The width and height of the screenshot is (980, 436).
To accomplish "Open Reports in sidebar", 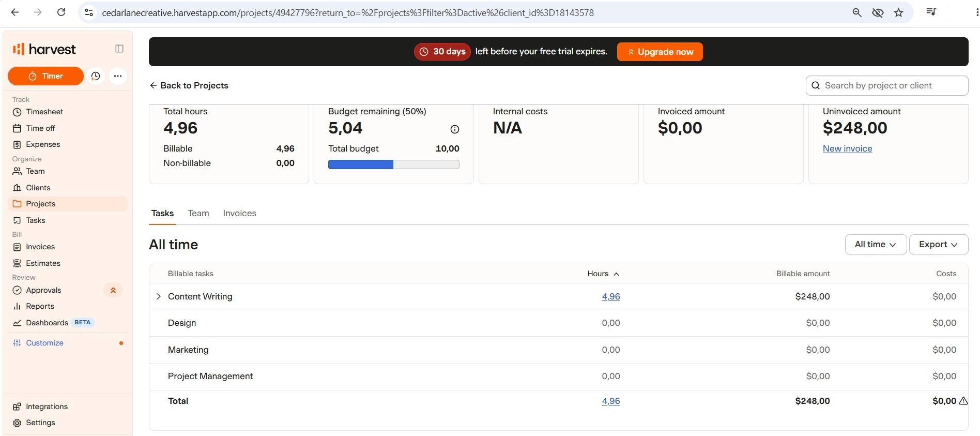I will [x=68, y=306].
